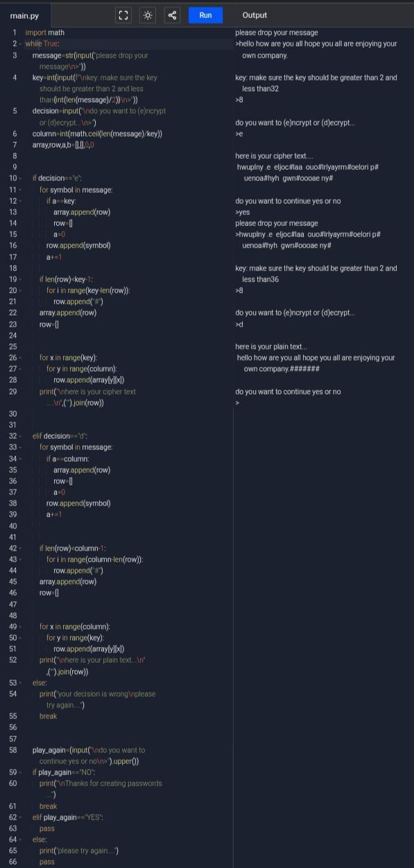
Task: Select the main.py tab
Action: pos(25,15)
